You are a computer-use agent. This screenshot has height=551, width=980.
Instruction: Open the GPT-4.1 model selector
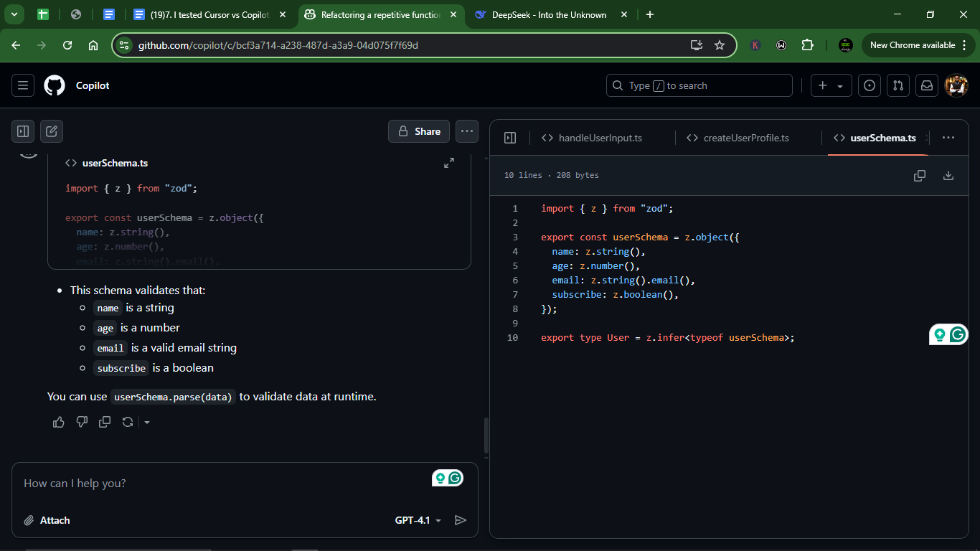click(x=418, y=520)
